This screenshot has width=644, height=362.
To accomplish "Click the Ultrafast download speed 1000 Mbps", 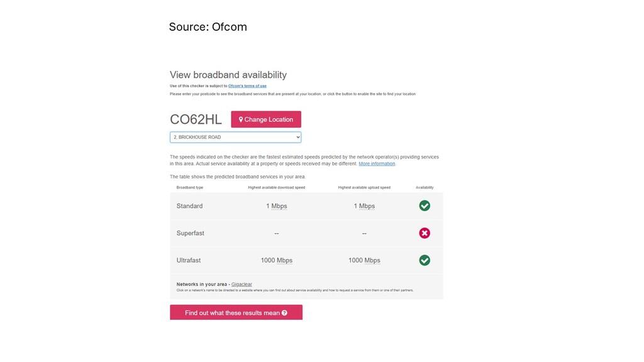I will pyautogui.click(x=277, y=260).
